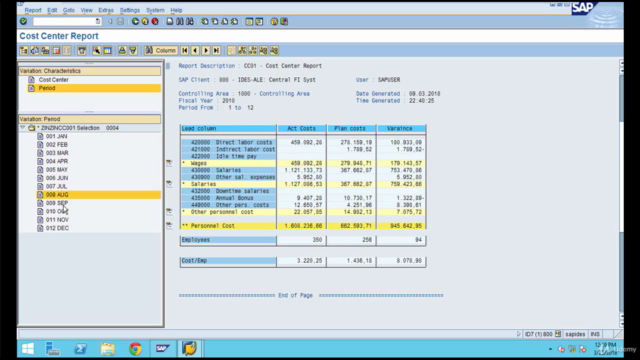Expand the Personnel Cost total row icon
This screenshot has width=640, height=360.
pos(169,225)
